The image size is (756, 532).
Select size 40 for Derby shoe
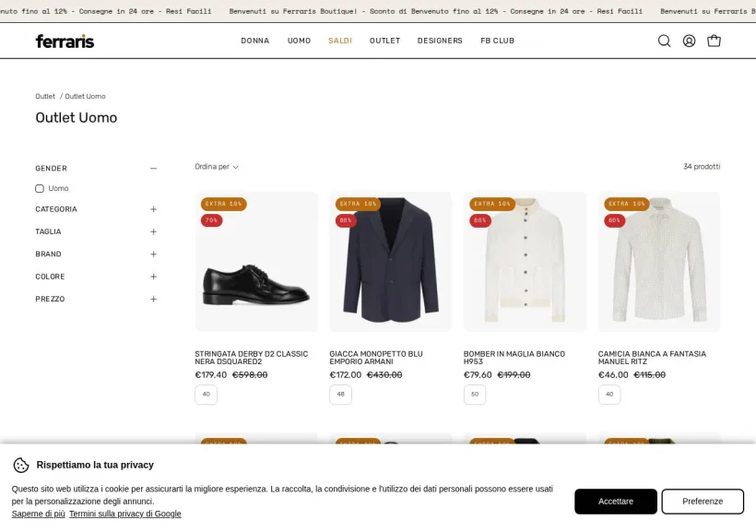point(206,395)
